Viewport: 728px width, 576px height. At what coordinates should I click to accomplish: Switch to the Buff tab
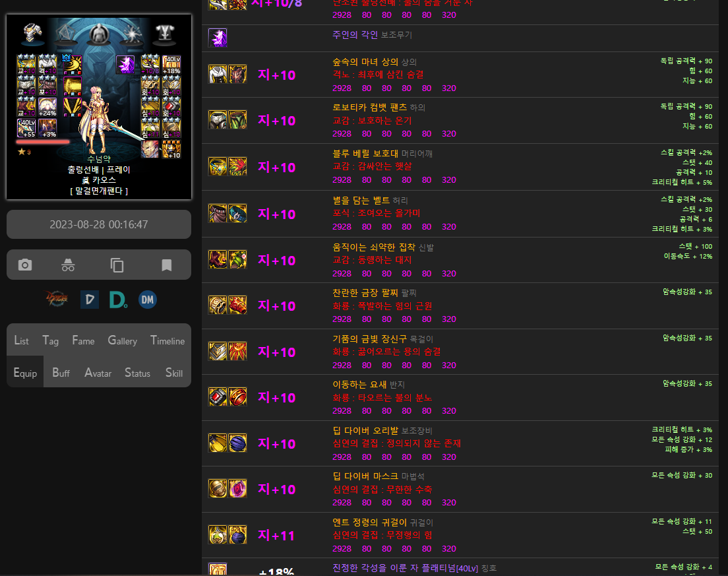point(61,373)
